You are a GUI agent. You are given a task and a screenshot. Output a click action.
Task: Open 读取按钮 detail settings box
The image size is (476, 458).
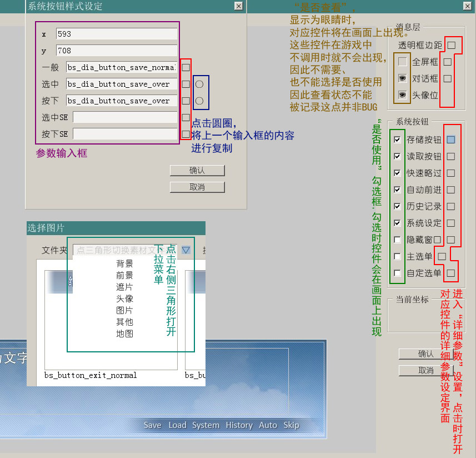click(x=451, y=156)
